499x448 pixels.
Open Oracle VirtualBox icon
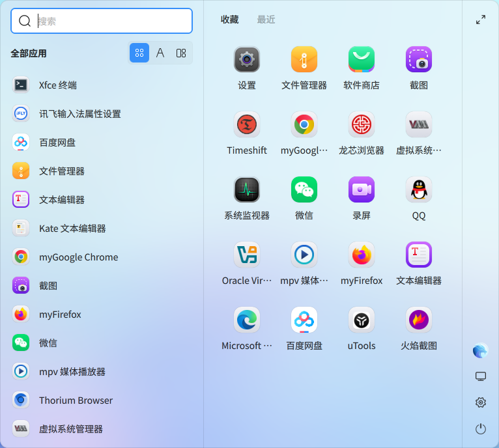[x=247, y=255]
